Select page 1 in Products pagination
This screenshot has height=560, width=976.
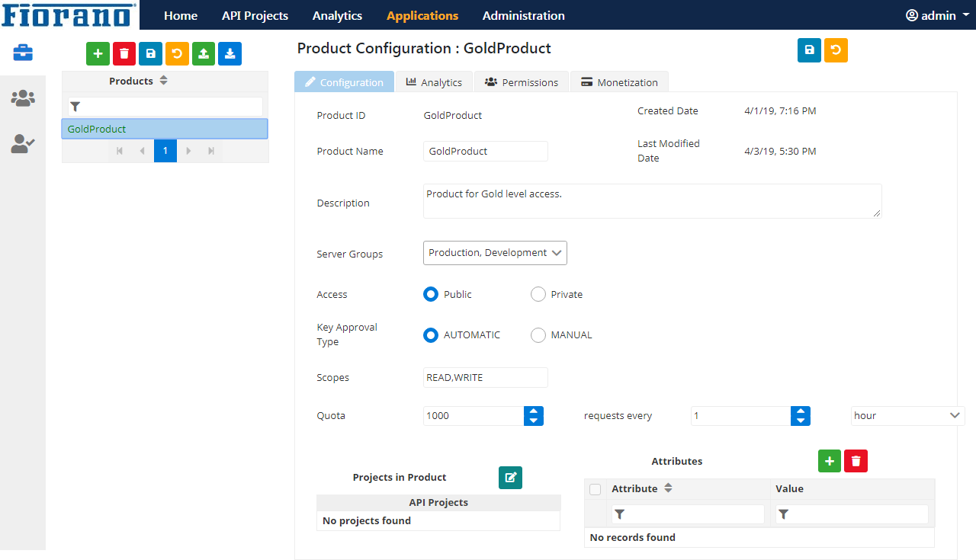165,151
